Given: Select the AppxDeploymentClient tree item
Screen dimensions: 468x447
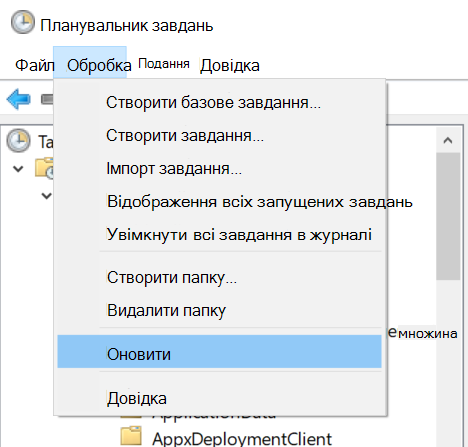Looking at the screenshot, I should [242, 438].
